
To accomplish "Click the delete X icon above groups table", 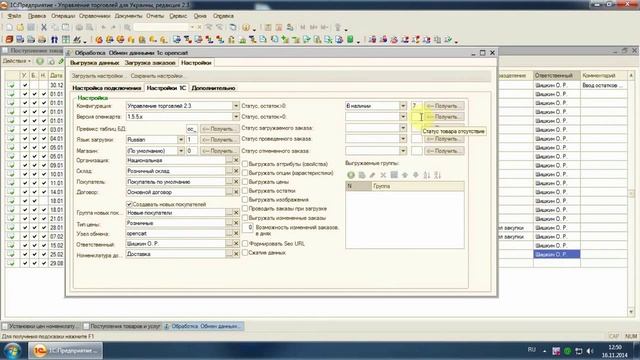I will tap(383, 175).
